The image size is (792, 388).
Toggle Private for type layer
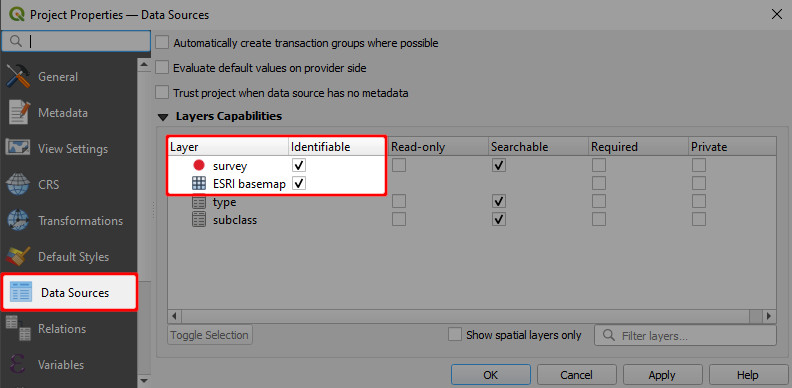pyautogui.click(x=699, y=202)
